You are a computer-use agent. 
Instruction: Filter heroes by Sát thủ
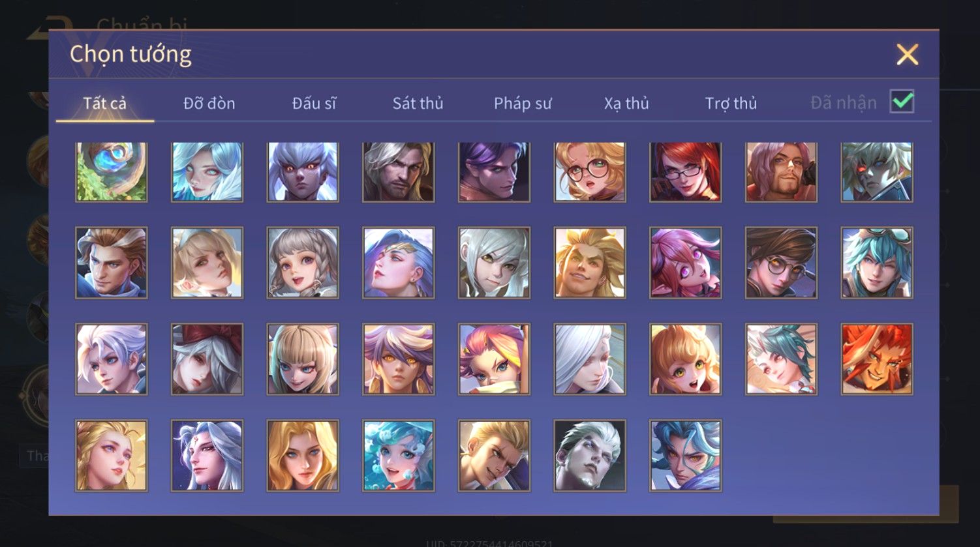click(x=418, y=103)
